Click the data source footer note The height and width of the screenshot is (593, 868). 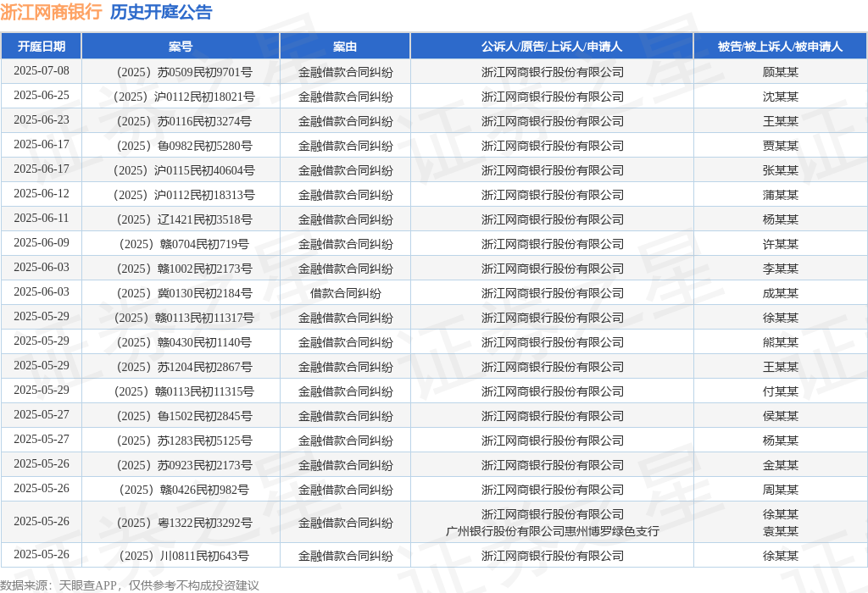(130, 585)
